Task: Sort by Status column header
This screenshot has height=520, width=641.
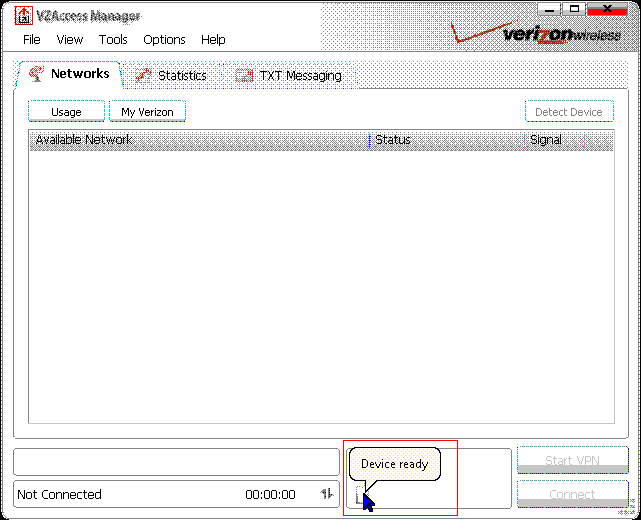Action: click(x=447, y=140)
